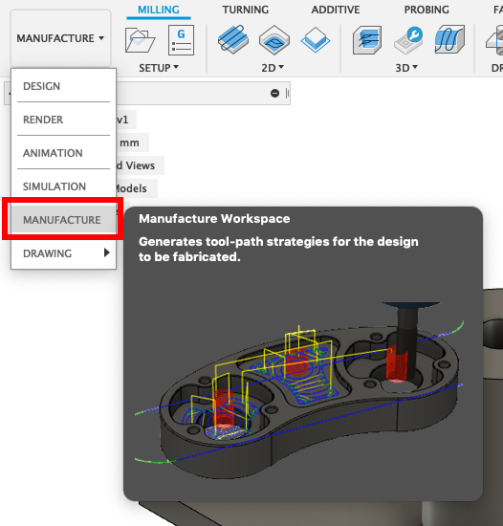Viewport: 503px width, 526px height.
Task: Collapse the browser panel minus button
Action: 275,93
